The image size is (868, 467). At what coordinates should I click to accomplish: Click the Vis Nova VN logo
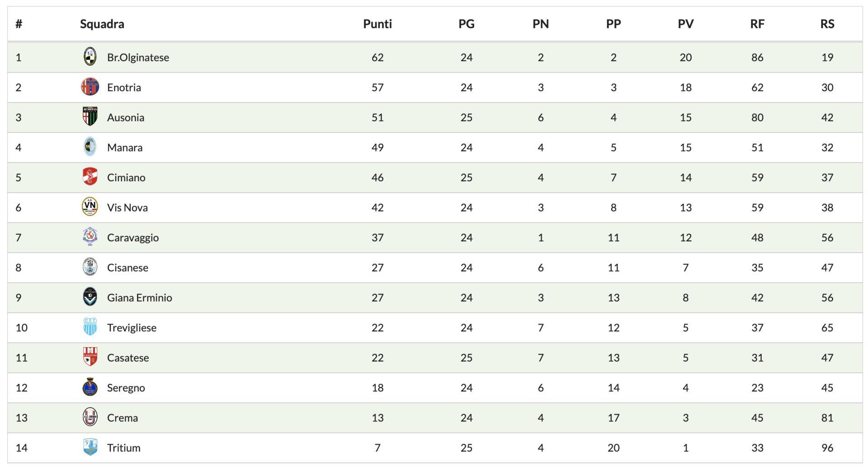90,207
